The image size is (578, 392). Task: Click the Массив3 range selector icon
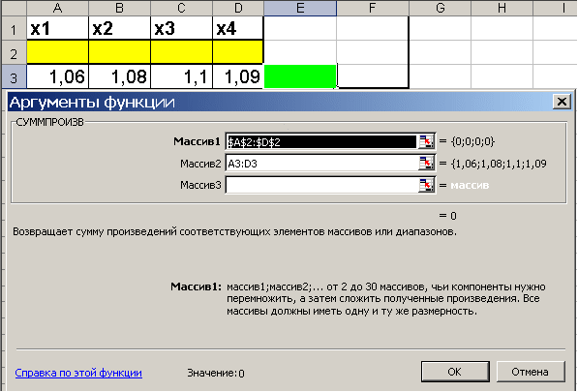[426, 185]
